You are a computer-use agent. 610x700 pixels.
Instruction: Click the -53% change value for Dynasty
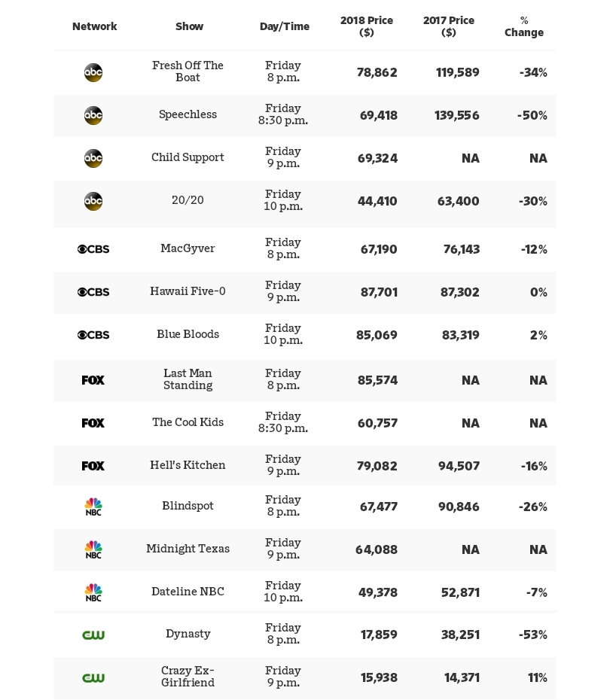pyautogui.click(x=533, y=635)
